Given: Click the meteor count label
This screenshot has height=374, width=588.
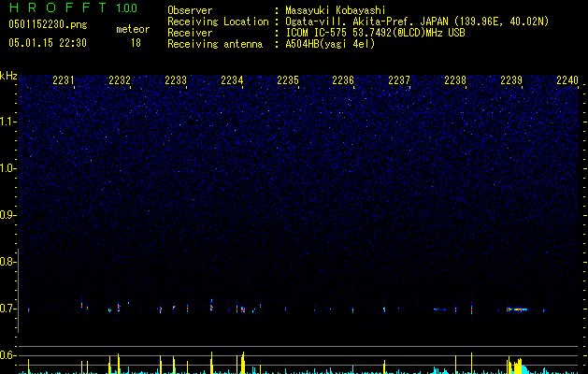Looking at the screenshot, I should pos(133,29).
